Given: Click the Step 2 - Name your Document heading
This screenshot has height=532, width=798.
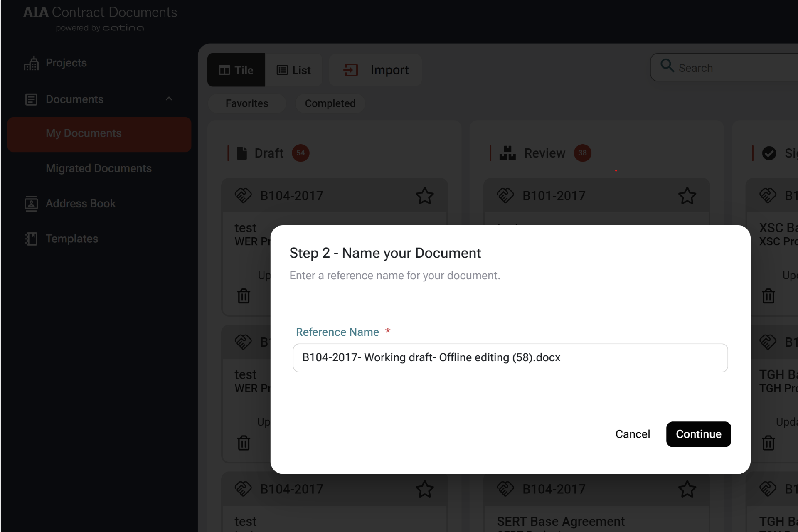Looking at the screenshot, I should [x=385, y=253].
